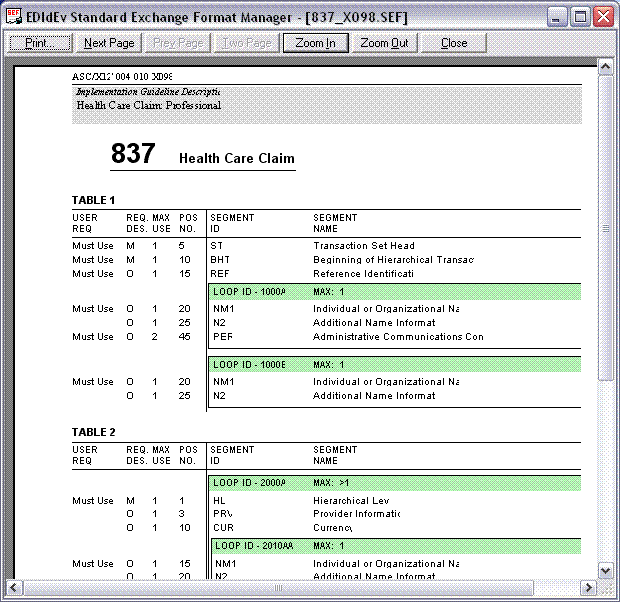Click the REF segment ID
This screenshot has height=602, width=620.
tap(220, 274)
